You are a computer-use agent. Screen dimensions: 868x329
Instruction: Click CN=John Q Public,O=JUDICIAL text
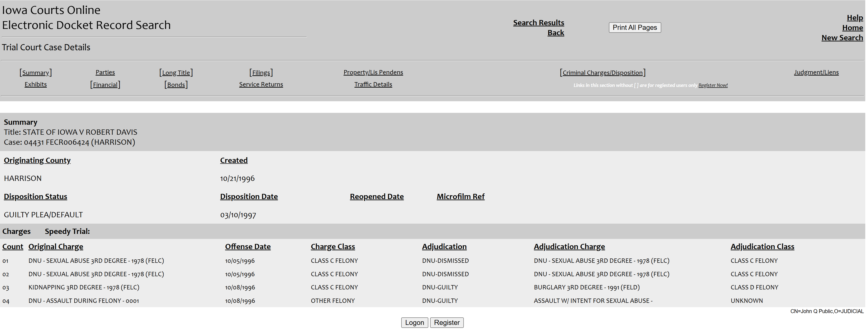click(827, 311)
